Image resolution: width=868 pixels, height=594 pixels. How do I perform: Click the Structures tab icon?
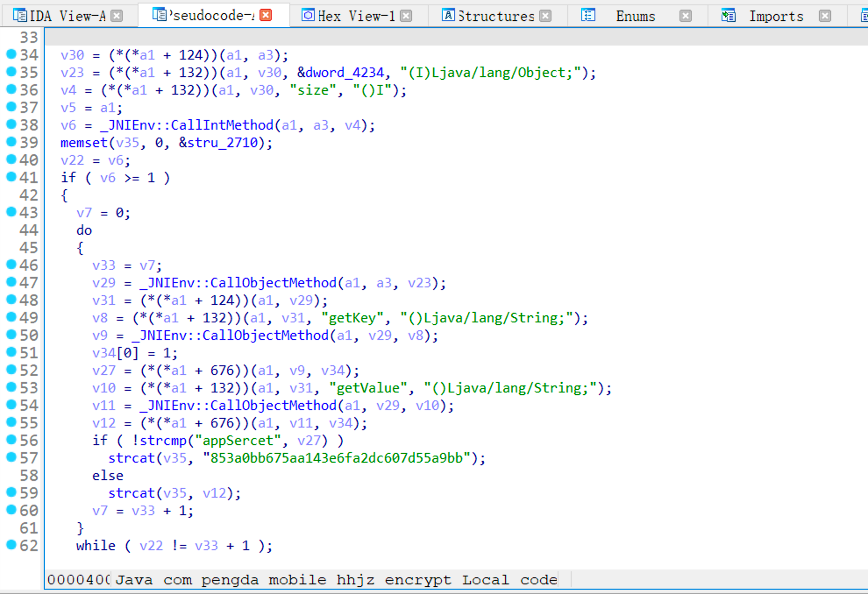448,16
